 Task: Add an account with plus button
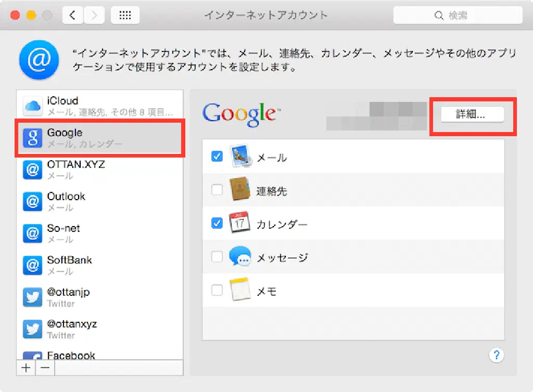click(x=26, y=368)
